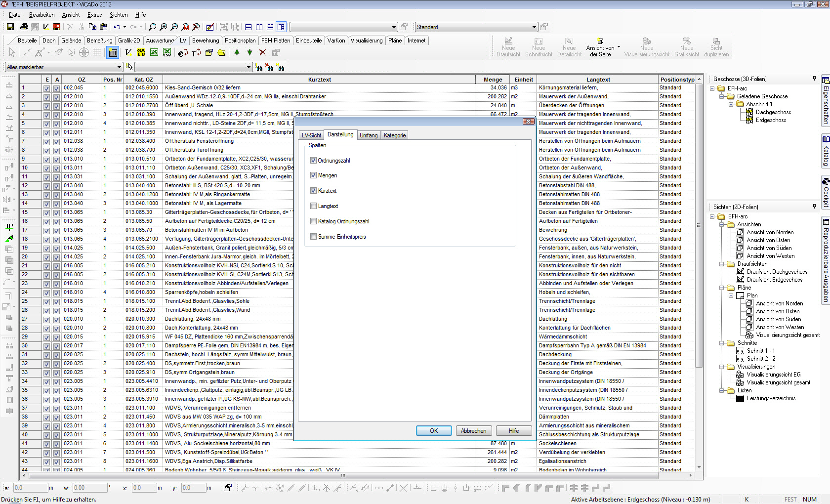Click the scroll down arrow of the table
830x504 pixels.
pyautogui.click(x=699, y=467)
